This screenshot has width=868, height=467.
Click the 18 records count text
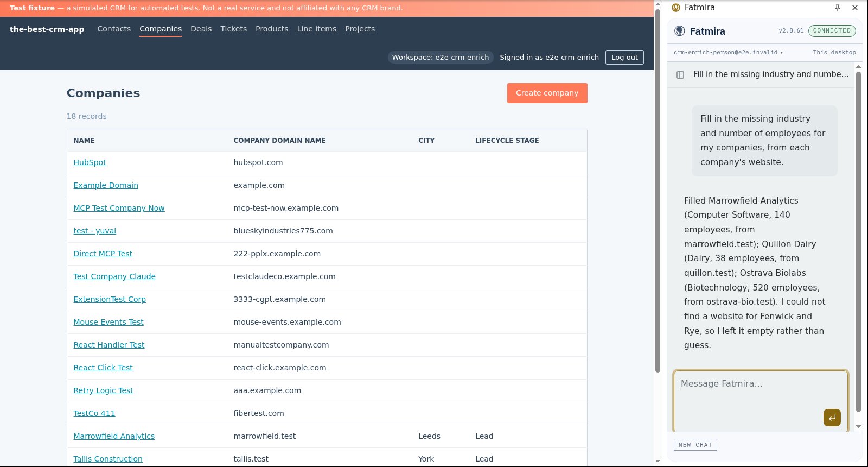[86, 116]
